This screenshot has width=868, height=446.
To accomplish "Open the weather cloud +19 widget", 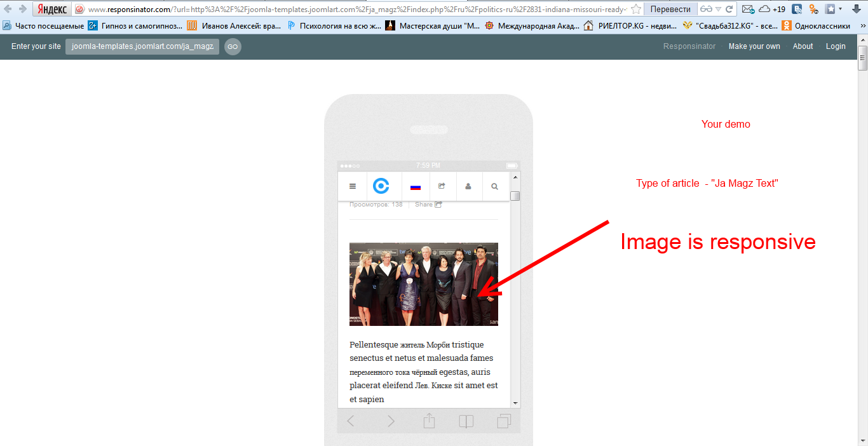I will (773, 10).
